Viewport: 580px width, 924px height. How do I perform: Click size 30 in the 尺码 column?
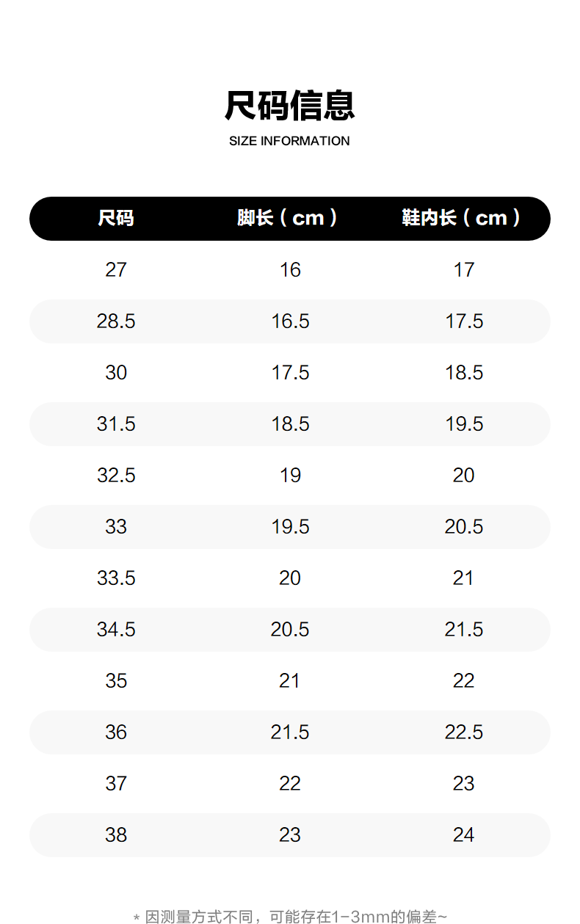pos(116,373)
